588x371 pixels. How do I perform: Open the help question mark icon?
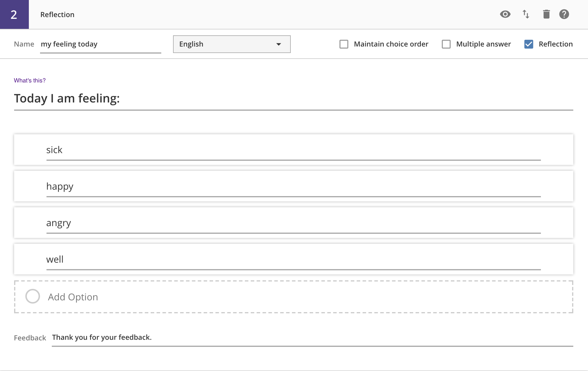coord(564,14)
